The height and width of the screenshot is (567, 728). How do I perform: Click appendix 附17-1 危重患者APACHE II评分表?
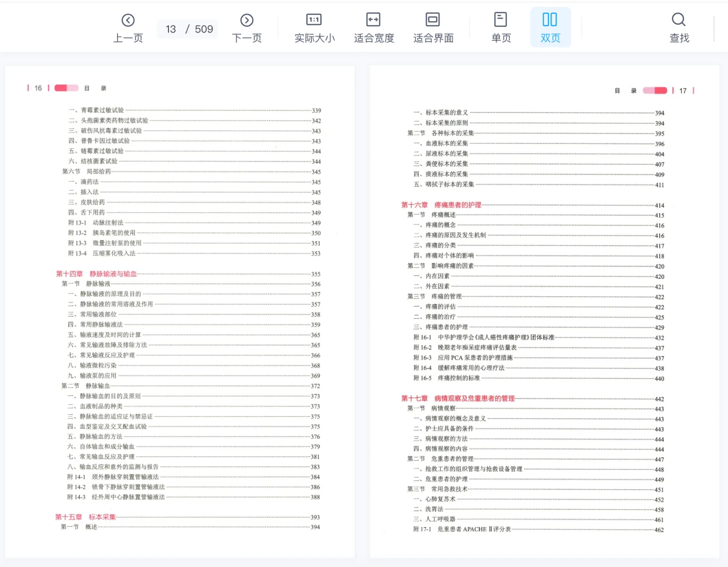tap(462, 529)
